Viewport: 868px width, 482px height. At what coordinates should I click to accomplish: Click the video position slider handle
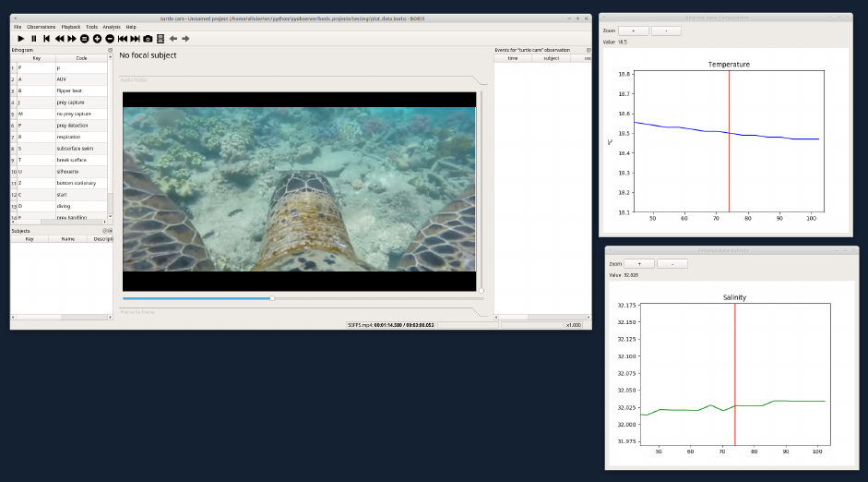[272, 298]
